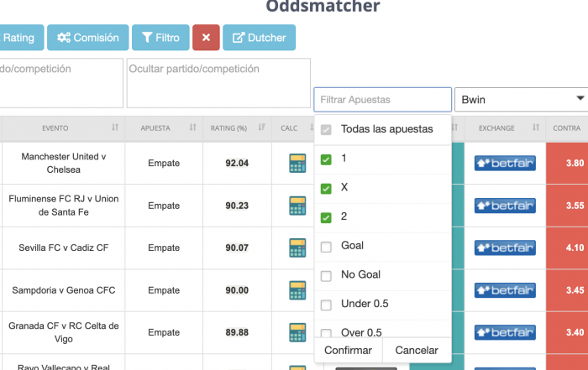Select rating value 90.23

[x=237, y=206]
